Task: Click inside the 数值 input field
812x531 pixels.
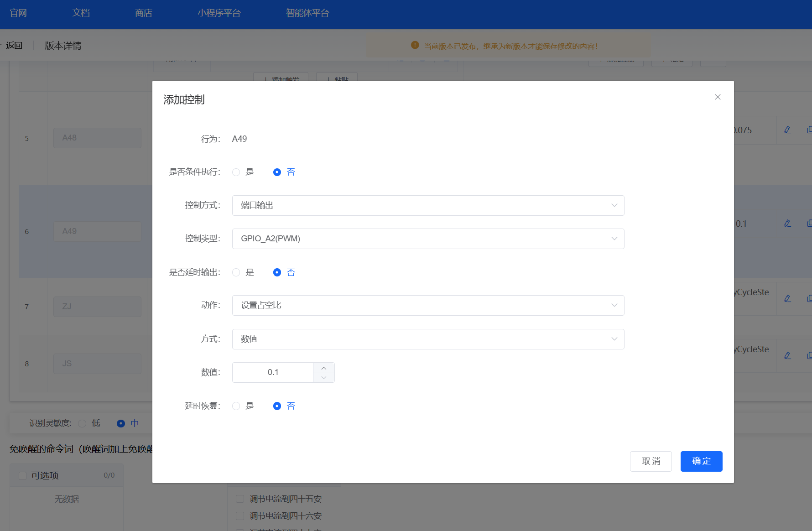Action: (x=273, y=372)
